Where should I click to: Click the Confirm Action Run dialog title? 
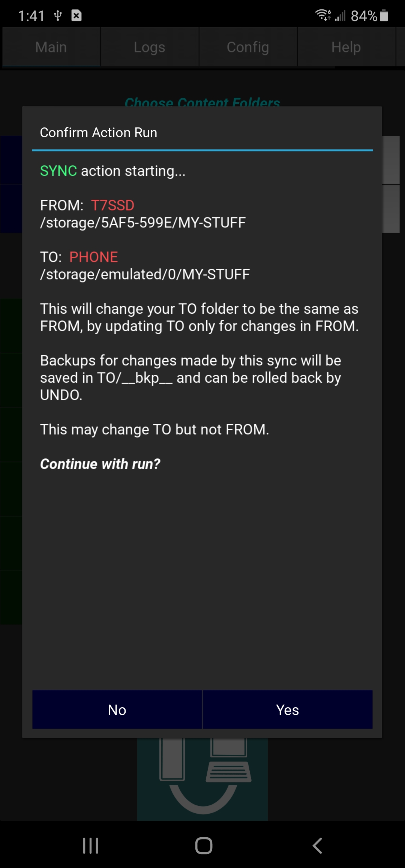pos(99,133)
